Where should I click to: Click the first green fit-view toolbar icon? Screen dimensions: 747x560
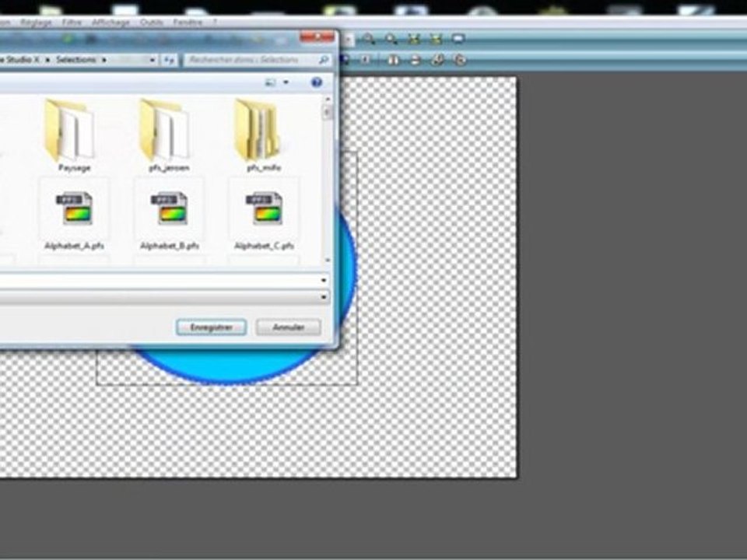tap(414, 39)
